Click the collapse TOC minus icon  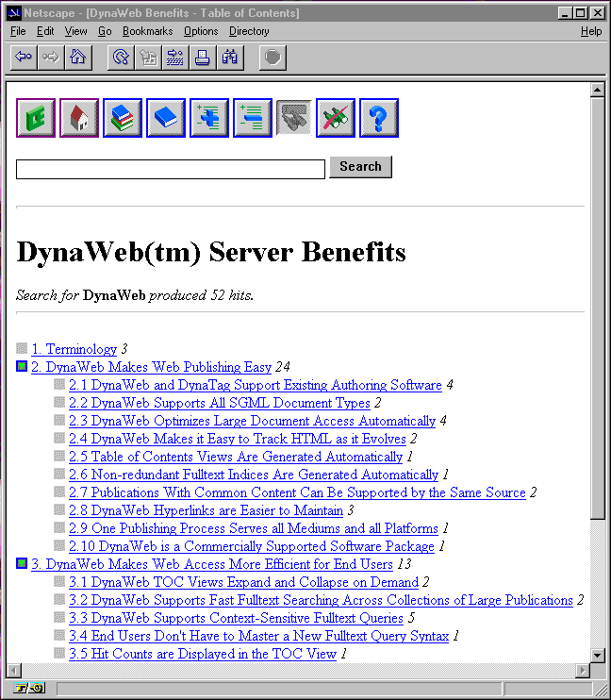point(252,118)
